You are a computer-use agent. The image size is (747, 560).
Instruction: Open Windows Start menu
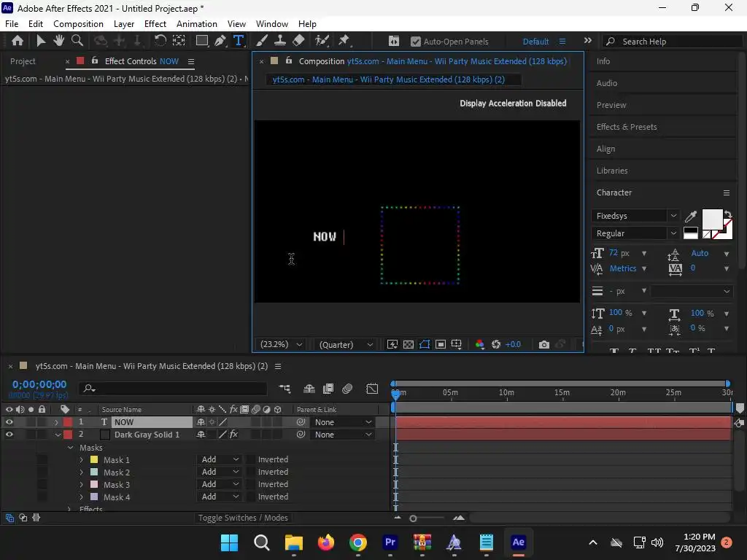(229, 542)
